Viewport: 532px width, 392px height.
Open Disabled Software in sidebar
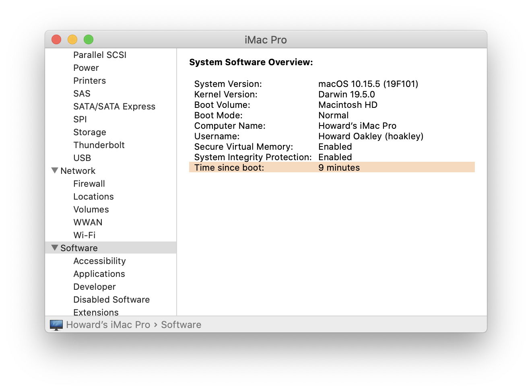[111, 299]
